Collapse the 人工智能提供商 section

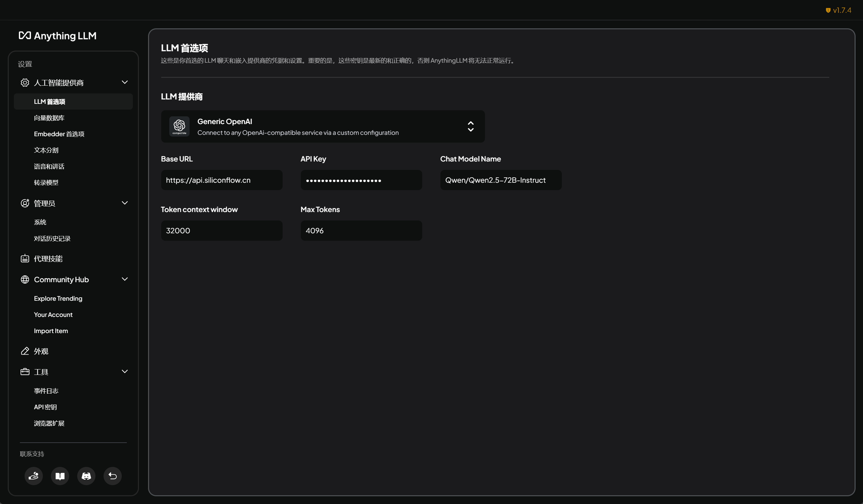pos(125,83)
